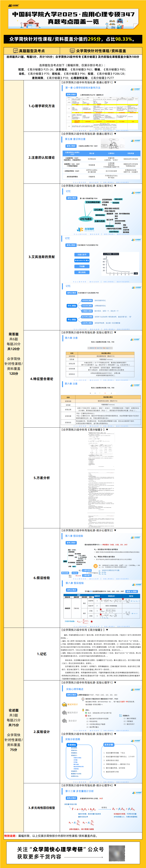Viewport: 146px width, 868px height.
Task: Click the 统计心理学2 course source heading
Action: tap(89, 530)
